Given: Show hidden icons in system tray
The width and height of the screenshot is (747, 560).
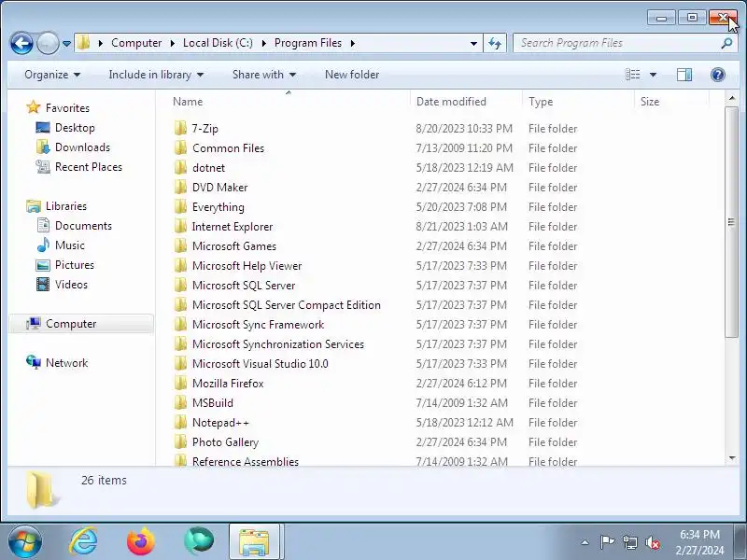Looking at the screenshot, I should click(x=585, y=542).
